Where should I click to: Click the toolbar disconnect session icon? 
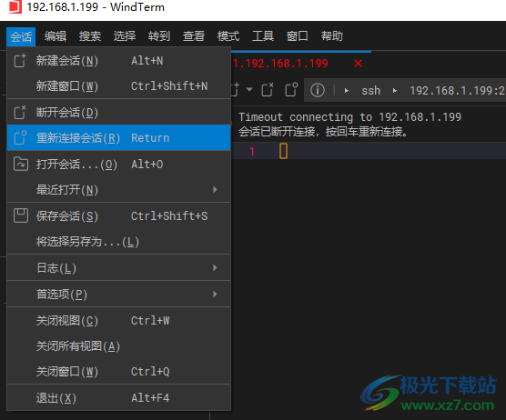(x=268, y=90)
